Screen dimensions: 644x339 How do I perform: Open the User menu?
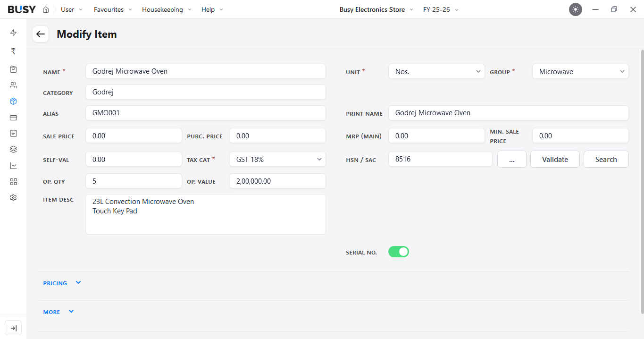point(72,9)
